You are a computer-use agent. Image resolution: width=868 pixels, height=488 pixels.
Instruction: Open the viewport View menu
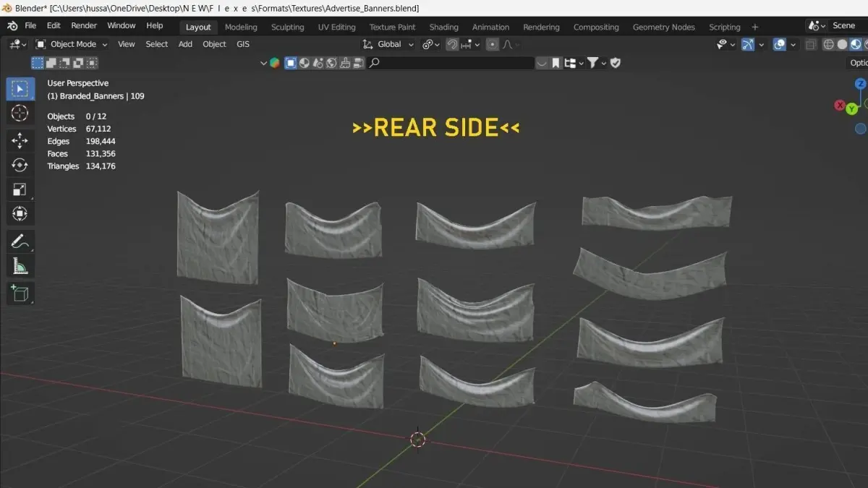tap(126, 44)
